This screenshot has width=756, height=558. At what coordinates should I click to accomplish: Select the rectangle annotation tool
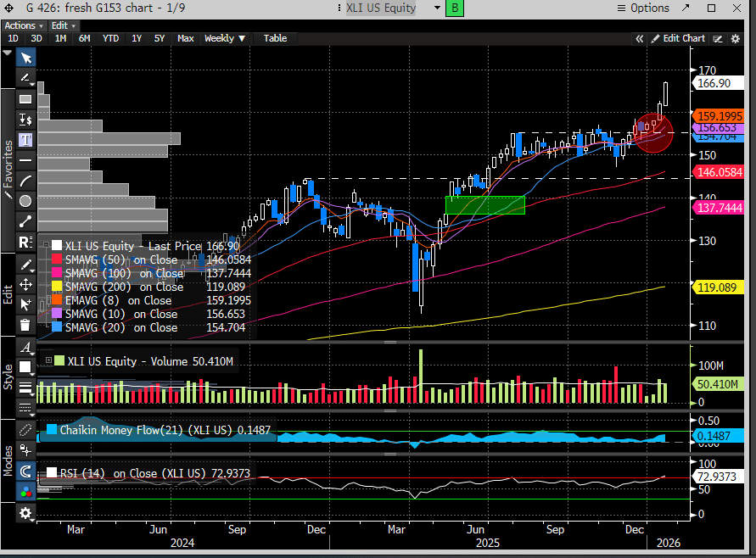pyautogui.click(x=25, y=99)
